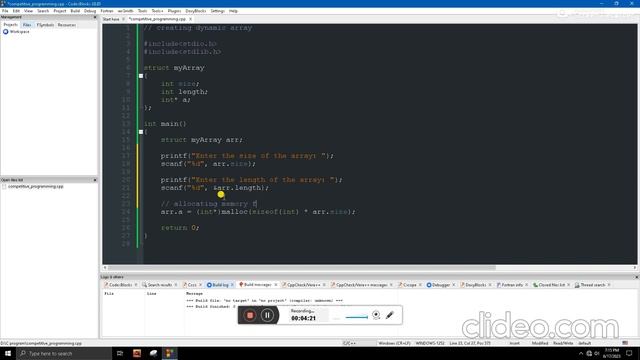Open the Search menu
This screenshot has height=360, width=640.
43,11
